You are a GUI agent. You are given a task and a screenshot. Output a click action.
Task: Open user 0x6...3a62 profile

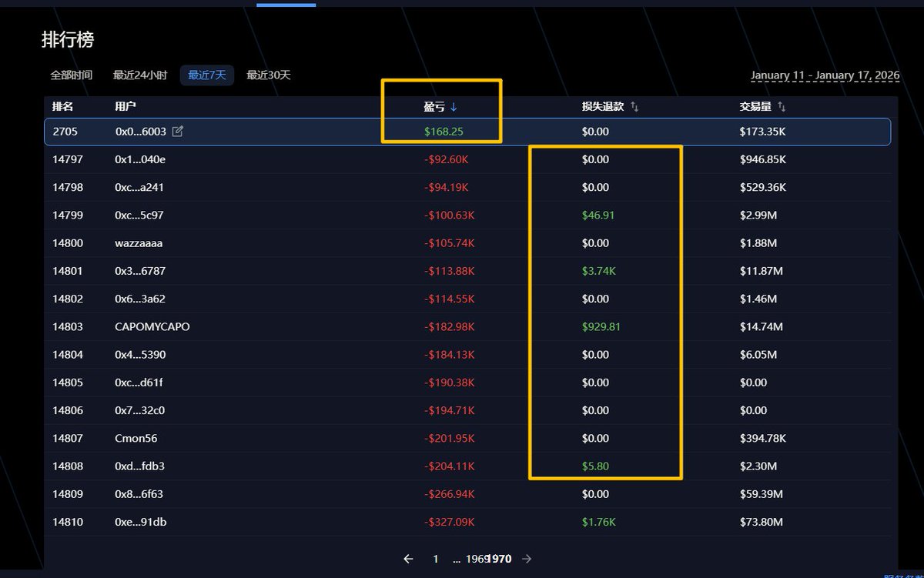pyautogui.click(x=140, y=299)
